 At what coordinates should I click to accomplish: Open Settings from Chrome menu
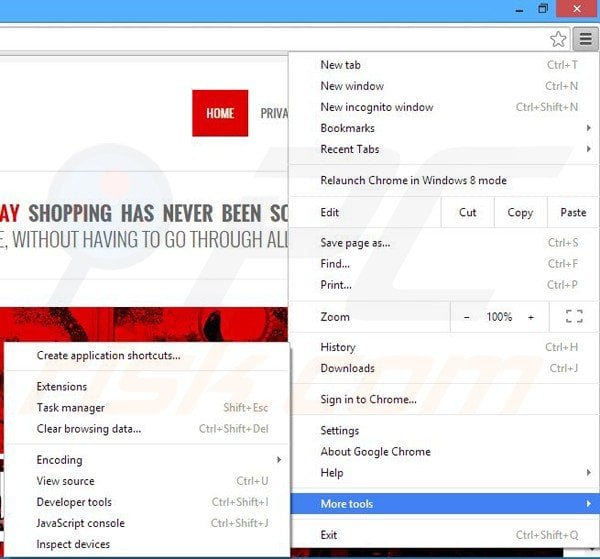point(443,430)
